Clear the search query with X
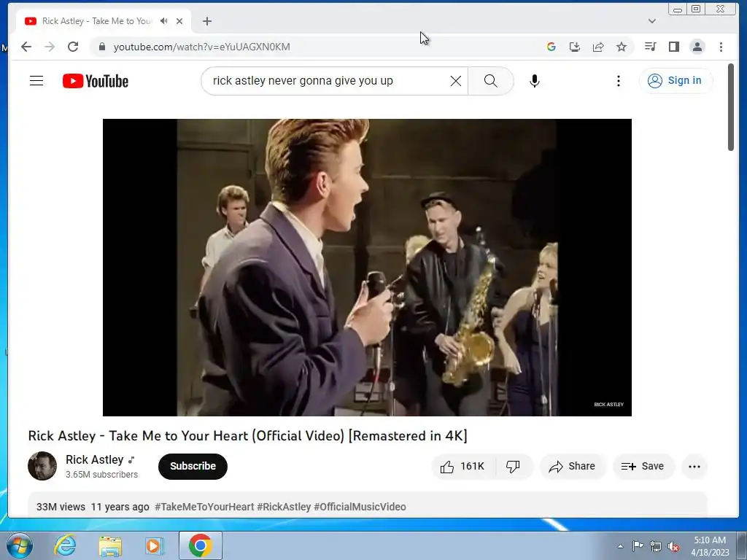The image size is (747, 560). click(x=456, y=81)
